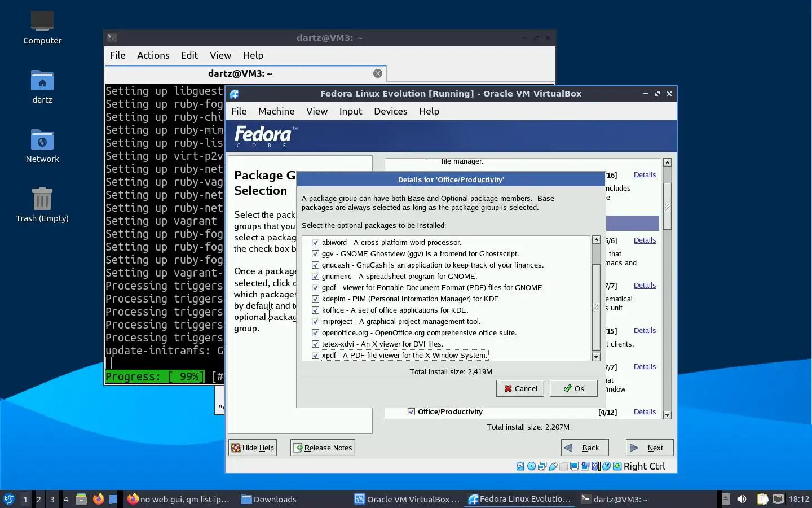This screenshot has width=812, height=508.
Task: Click group list scrollbar down arrow
Action: [x=668, y=415]
